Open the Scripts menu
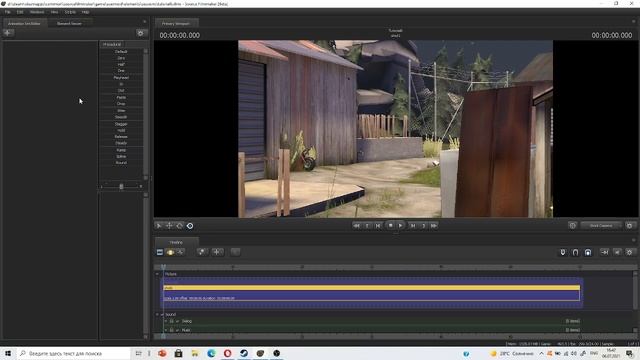This screenshot has height=360, width=640. click(70, 12)
